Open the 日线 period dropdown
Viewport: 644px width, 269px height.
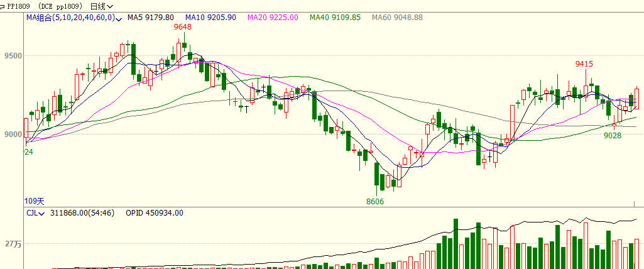(101, 6)
